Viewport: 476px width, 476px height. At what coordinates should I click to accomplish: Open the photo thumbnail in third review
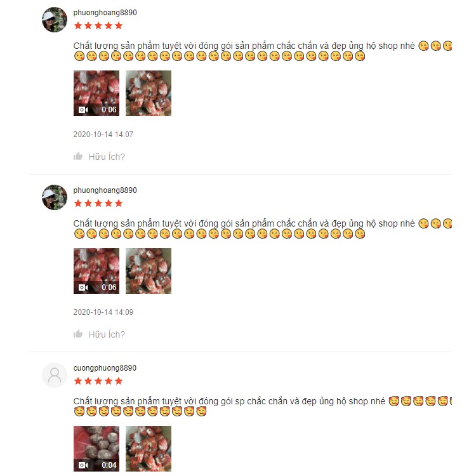pyautogui.click(x=149, y=448)
